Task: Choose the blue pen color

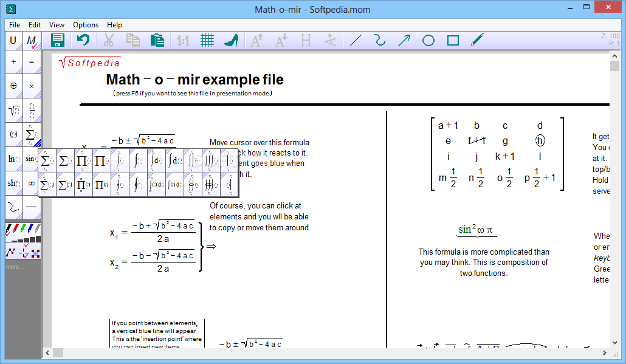Action: 30,228
